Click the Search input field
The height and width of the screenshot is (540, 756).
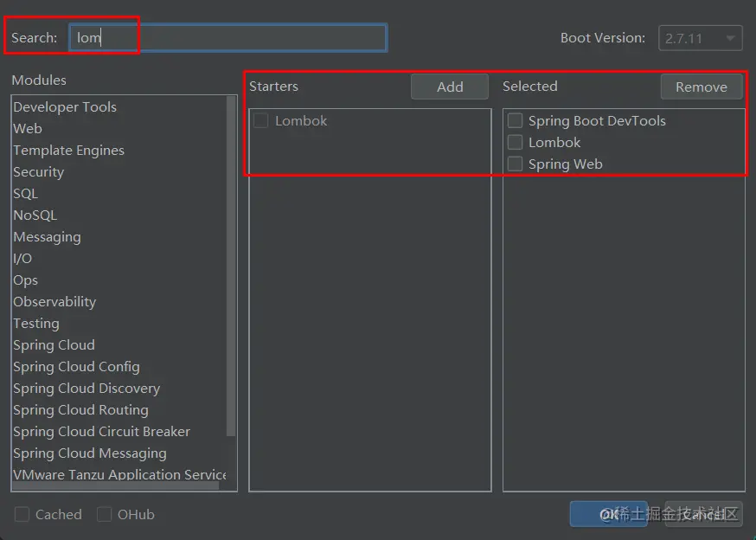[228, 37]
